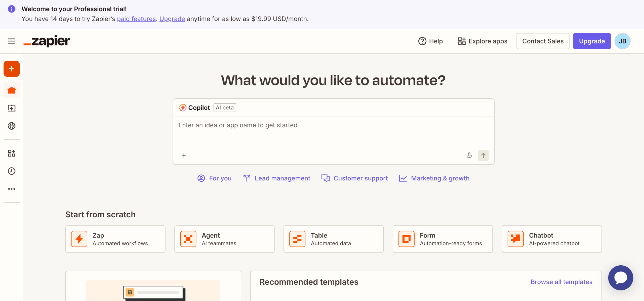Toggle the hamburger menu sidebar
This screenshot has height=301, width=644.
(x=12, y=41)
